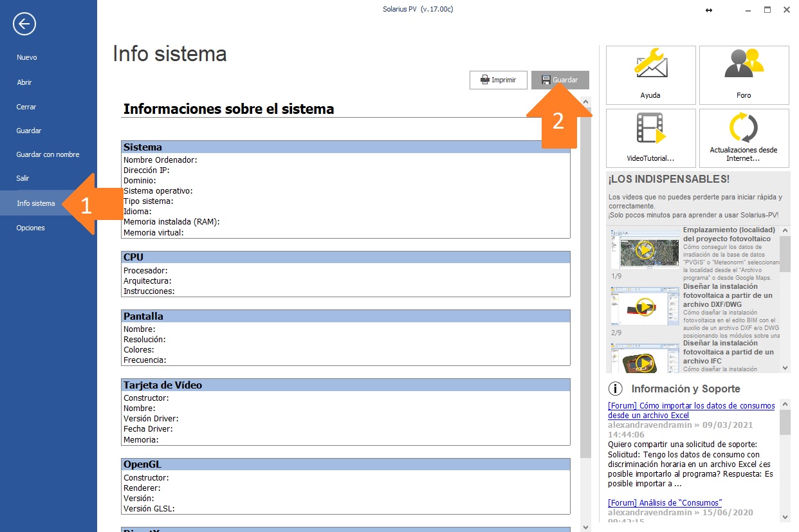Play the Emplazamiento (localidad) video thumbnail
799x532 pixels.
[645, 248]
